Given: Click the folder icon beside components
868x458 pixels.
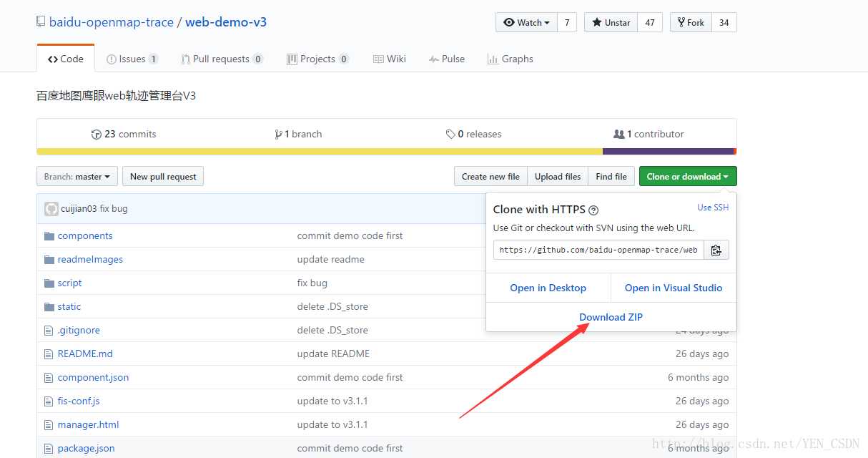Looking at the screenshot, I should [49, 236].
